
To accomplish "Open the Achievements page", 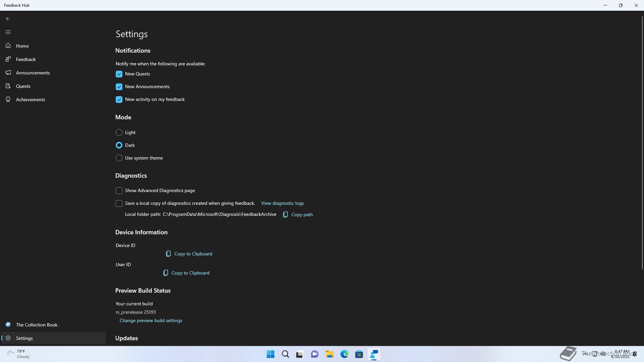I will click(x=31, y=100).
